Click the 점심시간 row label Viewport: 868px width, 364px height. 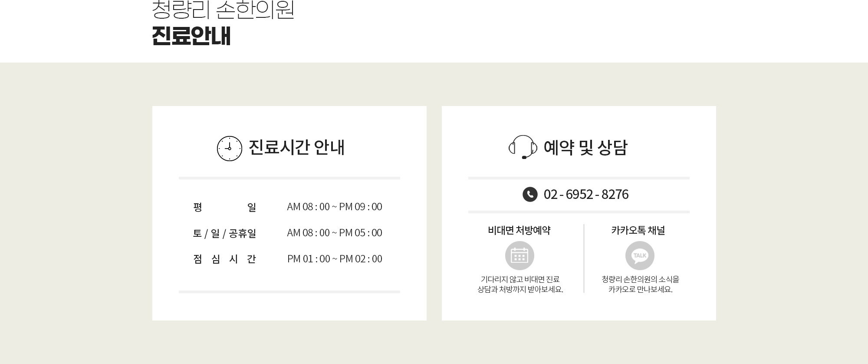pyautogui.click(x=225, y=259)
